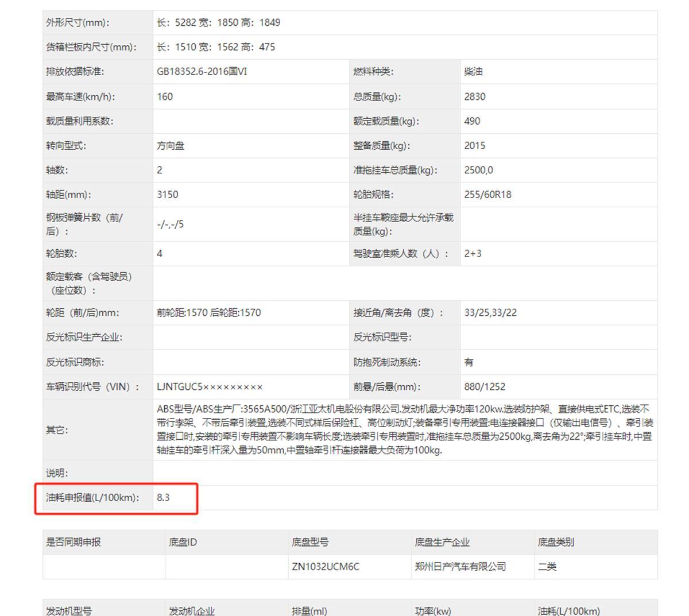689x616 pixels.
Task: Click the 驾驶室准乘人数 label
Action: coord(401,254)
